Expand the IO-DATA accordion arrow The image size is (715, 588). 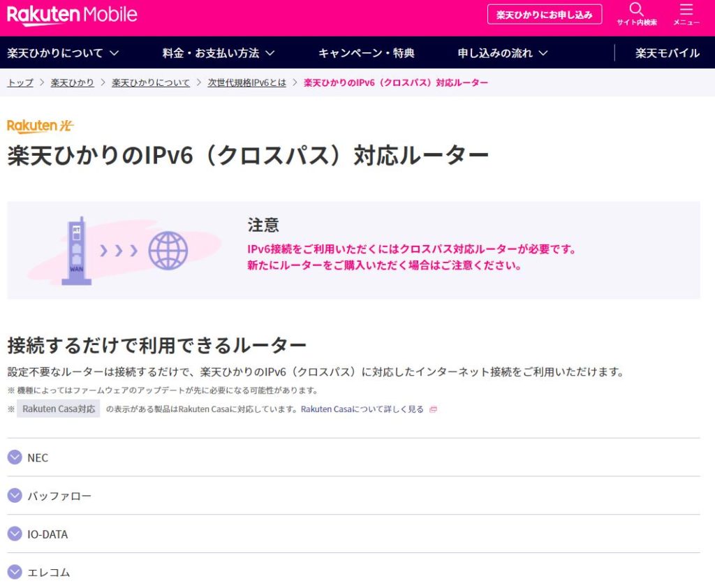(15, 534)
